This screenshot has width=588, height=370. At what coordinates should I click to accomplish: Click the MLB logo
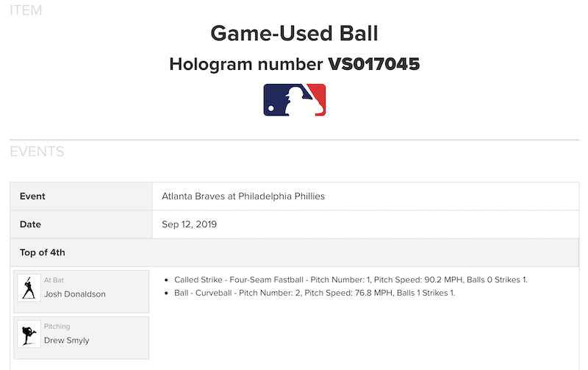[294, 100]
